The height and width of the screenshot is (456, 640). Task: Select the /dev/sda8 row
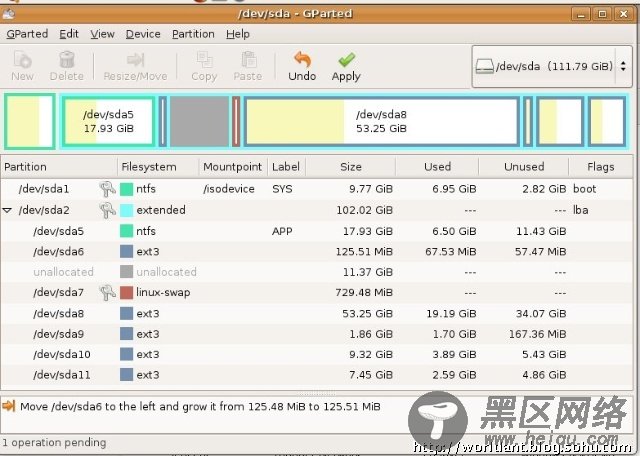pos(317,314)
